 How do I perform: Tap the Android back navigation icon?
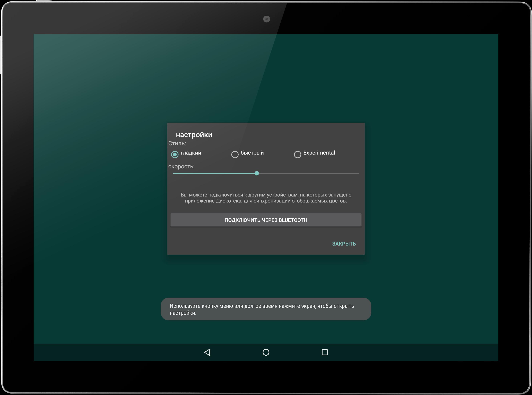click(207, 352)
